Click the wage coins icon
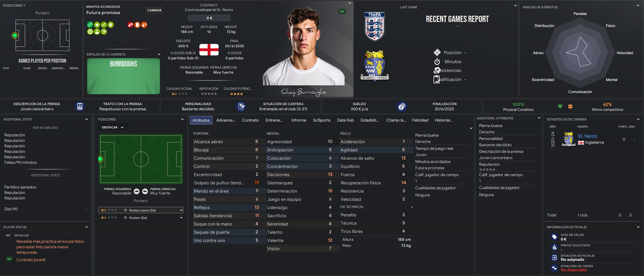This screenshot has width=644, height=276. point(401,106)
